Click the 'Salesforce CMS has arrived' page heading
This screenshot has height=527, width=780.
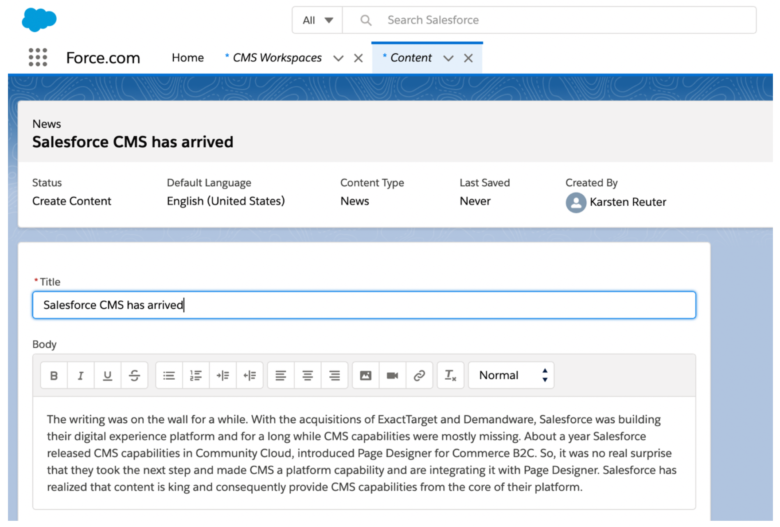[133, 142]
